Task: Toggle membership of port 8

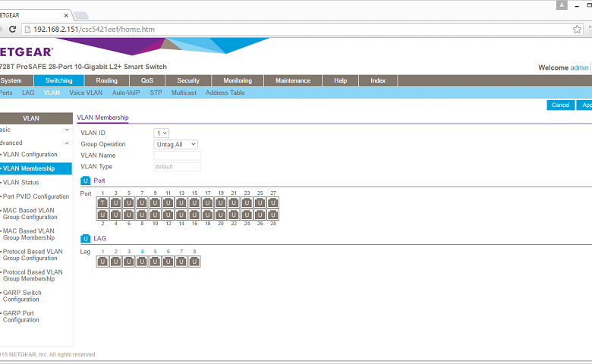Action: coord(142,215)
